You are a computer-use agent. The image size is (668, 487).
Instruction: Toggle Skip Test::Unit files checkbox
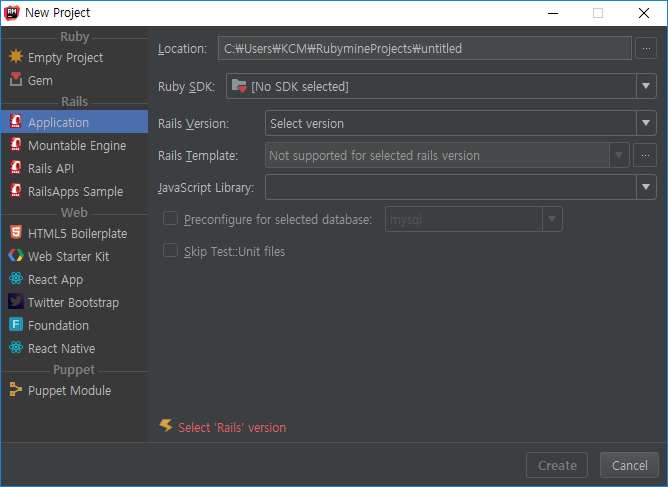coord(170,251)
